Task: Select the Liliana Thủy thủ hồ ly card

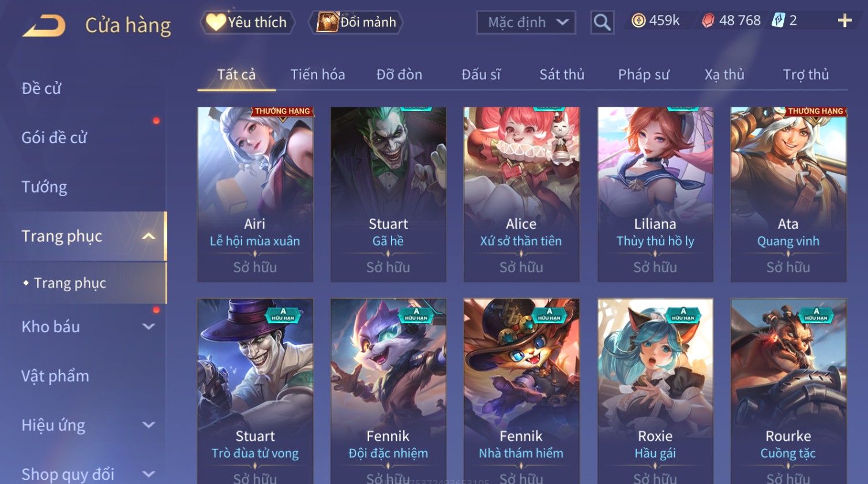Action: [655, 194]
